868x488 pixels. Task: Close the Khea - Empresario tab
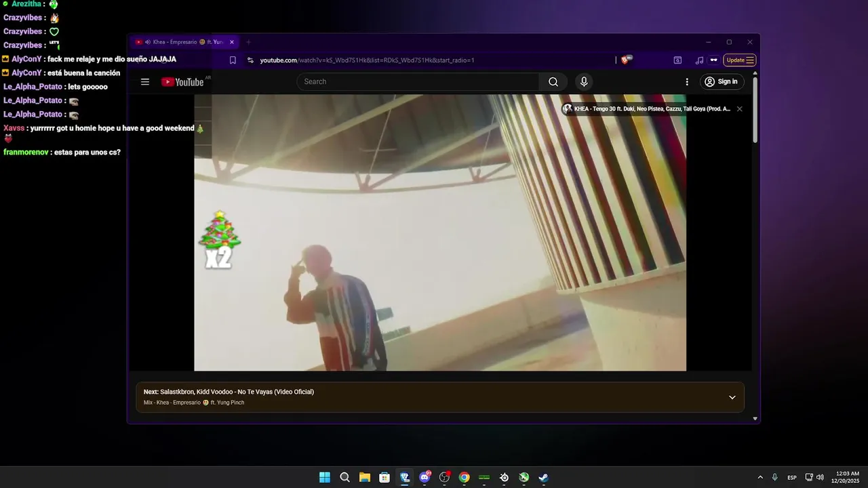[232, 42]
